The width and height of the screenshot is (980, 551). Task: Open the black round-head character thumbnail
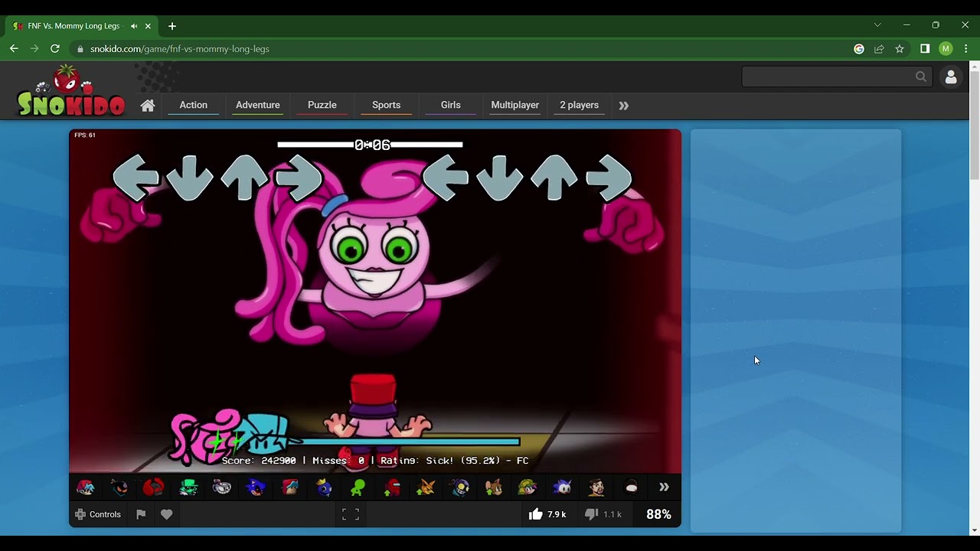(x=631, y=487)
